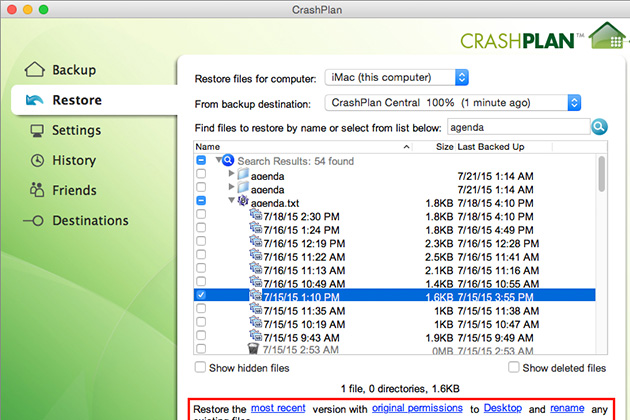Check the 7/16/15 1:24 PM version checkbox
This screenshot has height=420, width=630.
(x=201, y=227)
